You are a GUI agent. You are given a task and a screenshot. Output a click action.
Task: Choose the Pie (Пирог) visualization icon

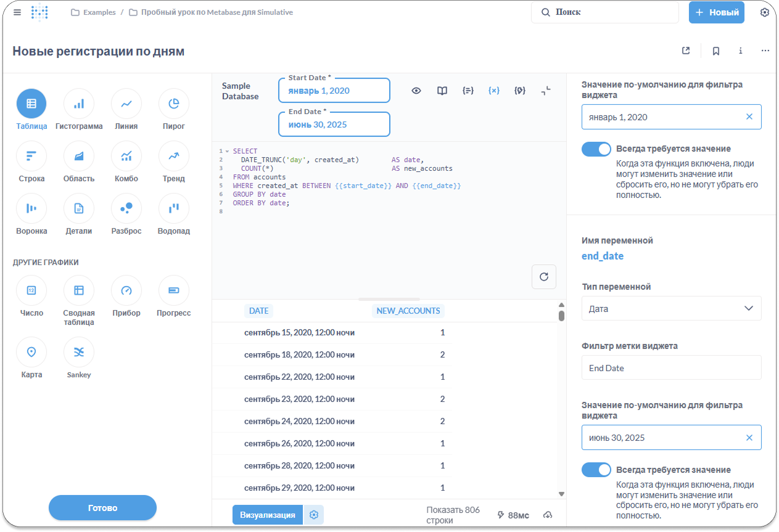174,104
